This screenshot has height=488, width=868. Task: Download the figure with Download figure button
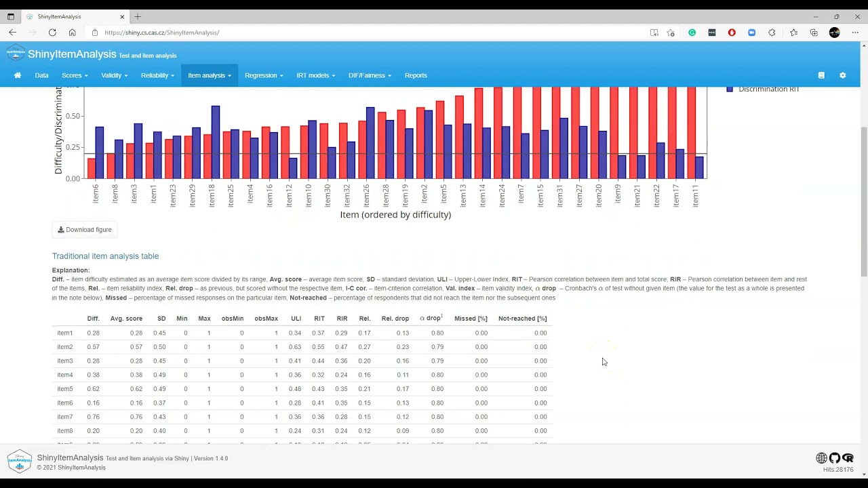(x=85, y=230)
